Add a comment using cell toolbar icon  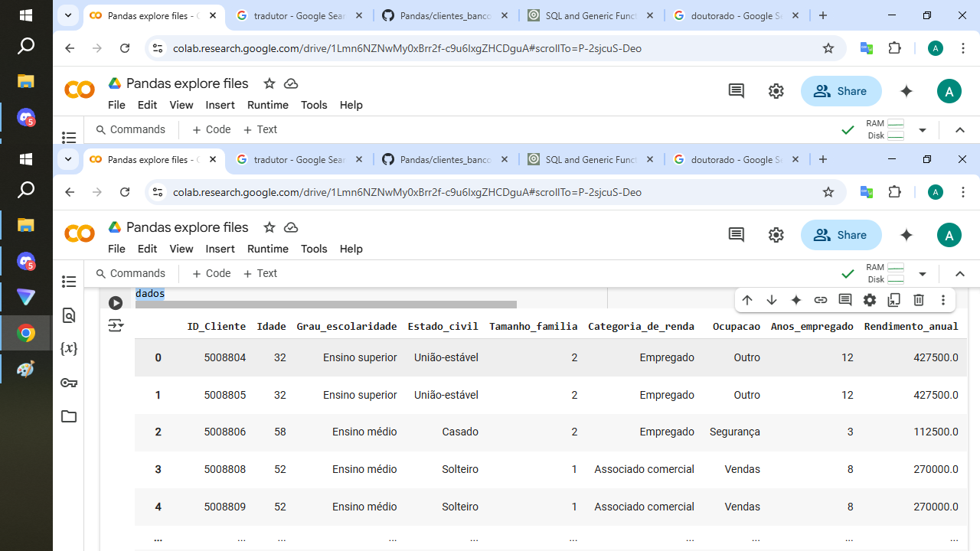point(845,300)
